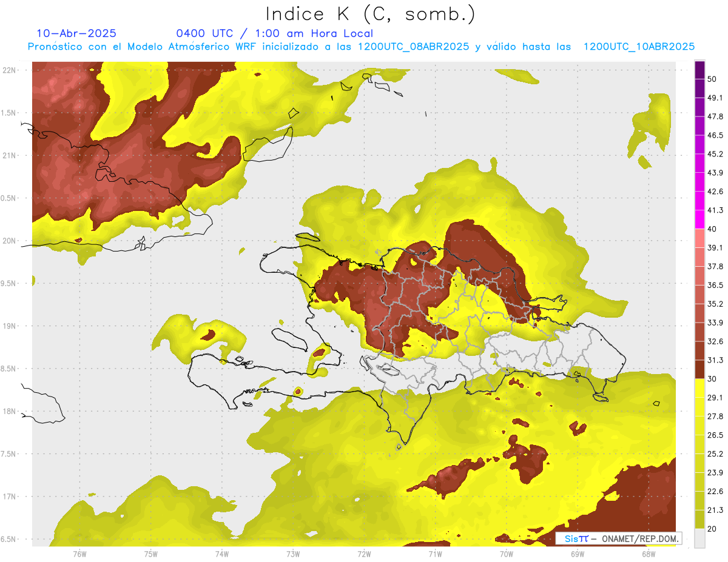Click the legend value '35.2'
The image size is (728, 562).
point(716,304)
